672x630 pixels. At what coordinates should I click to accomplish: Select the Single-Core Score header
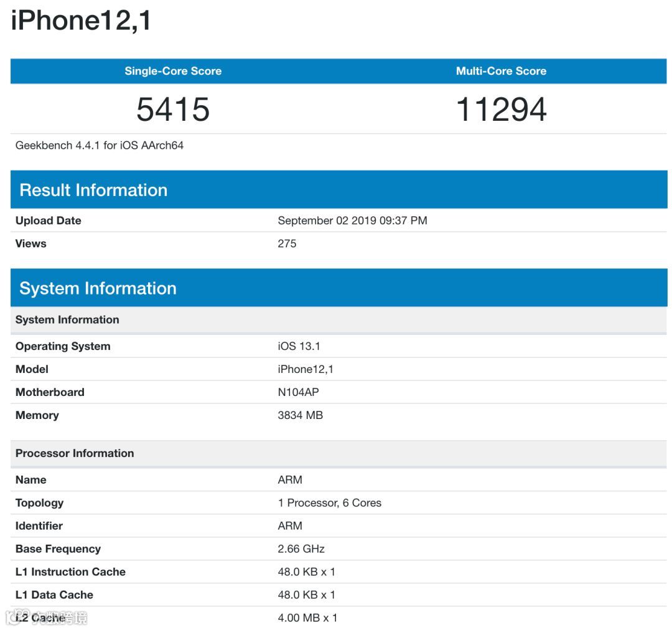(x=173, y=71)
